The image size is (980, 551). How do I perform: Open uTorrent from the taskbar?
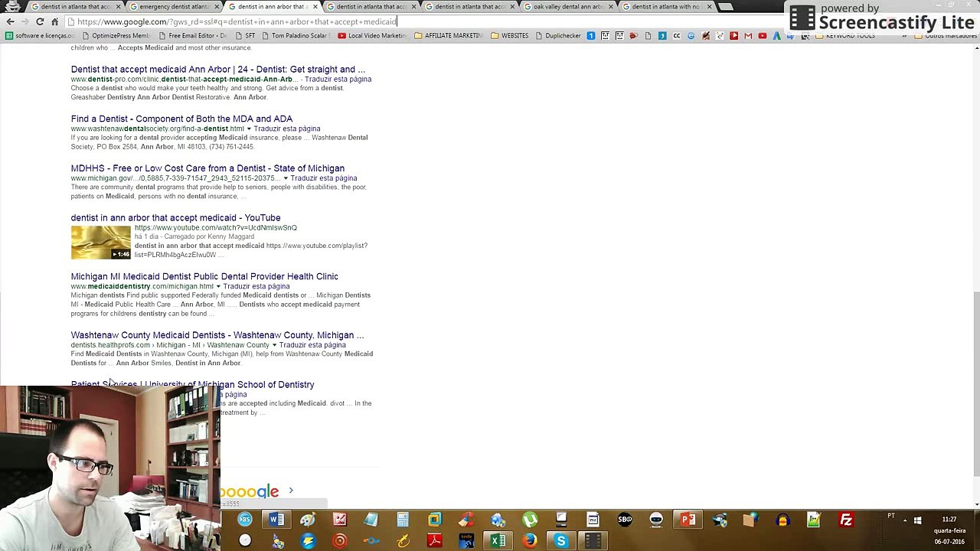(x=530, y=520)
